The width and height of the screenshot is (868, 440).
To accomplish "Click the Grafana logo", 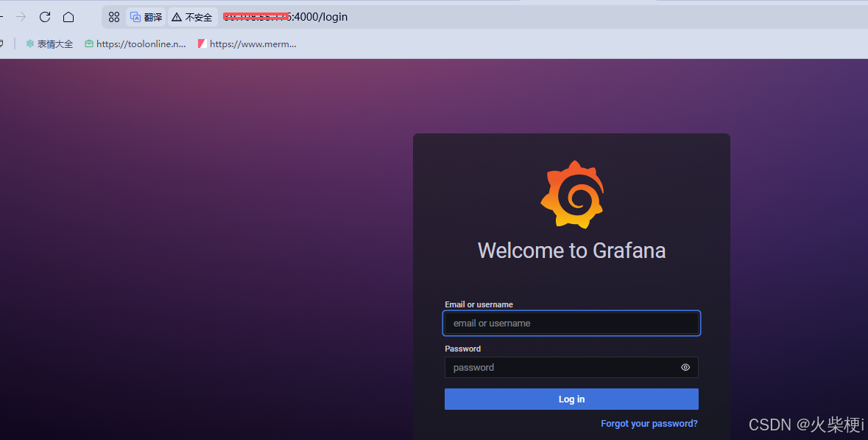I will (572, 195).
